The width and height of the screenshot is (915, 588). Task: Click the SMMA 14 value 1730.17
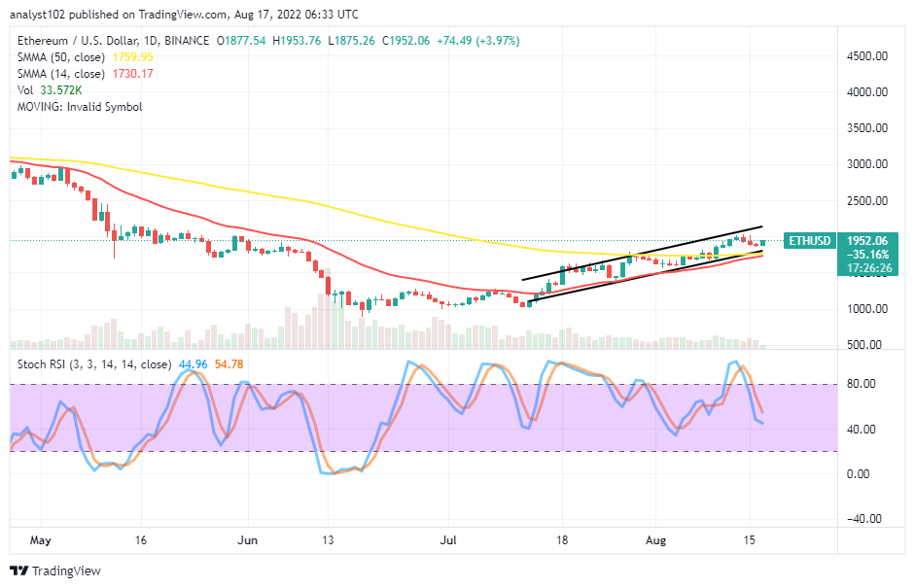pyautogui.click(x=133, y=74)
